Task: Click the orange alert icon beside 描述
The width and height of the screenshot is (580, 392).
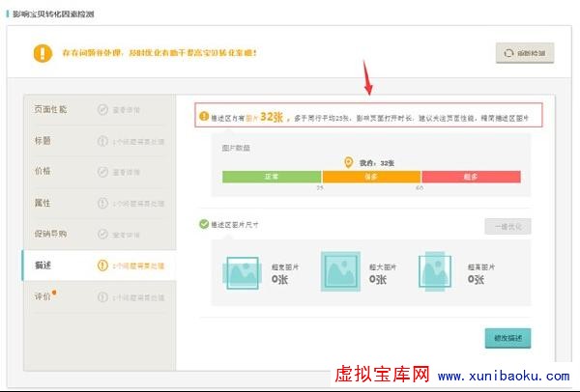Action: (102, 266)
